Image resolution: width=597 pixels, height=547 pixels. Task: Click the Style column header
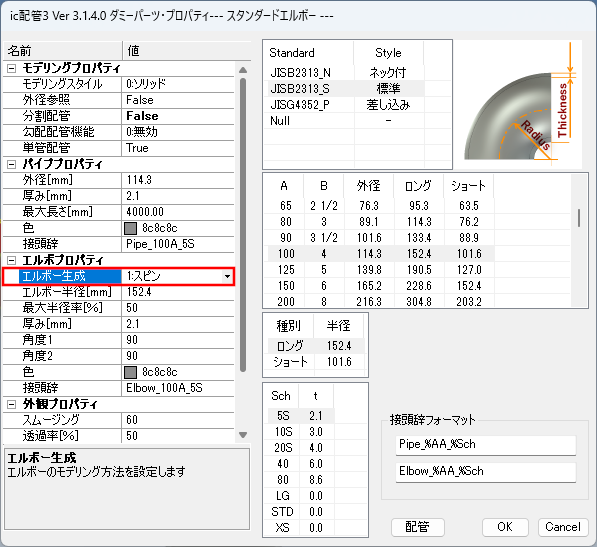click(388, 53)
